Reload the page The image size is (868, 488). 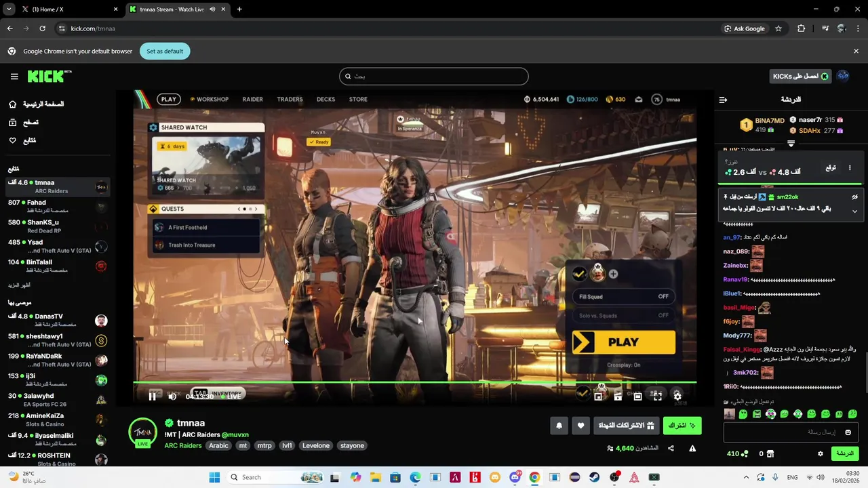[x=42, y=28]
